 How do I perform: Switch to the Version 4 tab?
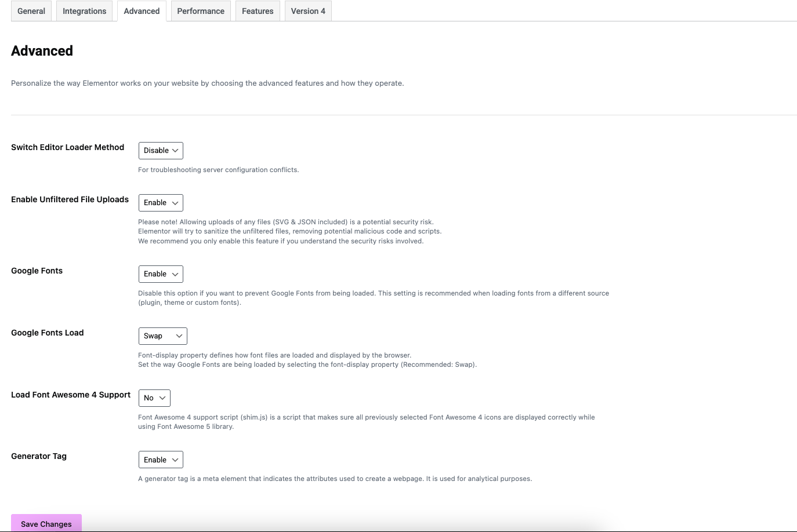[308, 11]
